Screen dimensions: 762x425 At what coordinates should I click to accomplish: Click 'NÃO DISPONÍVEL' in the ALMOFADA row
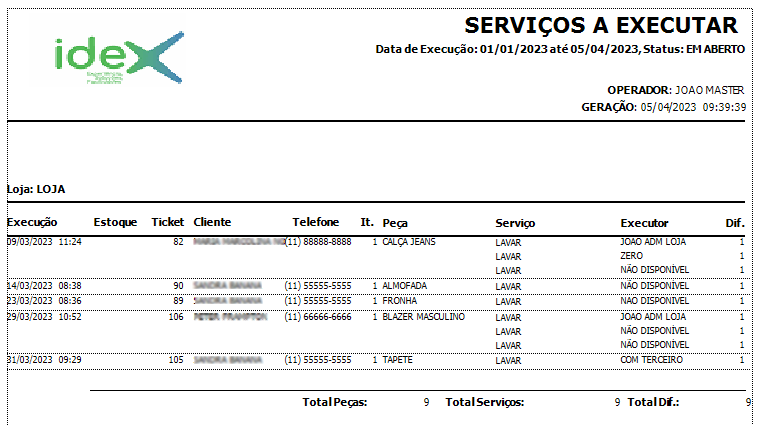click(655, 285)
